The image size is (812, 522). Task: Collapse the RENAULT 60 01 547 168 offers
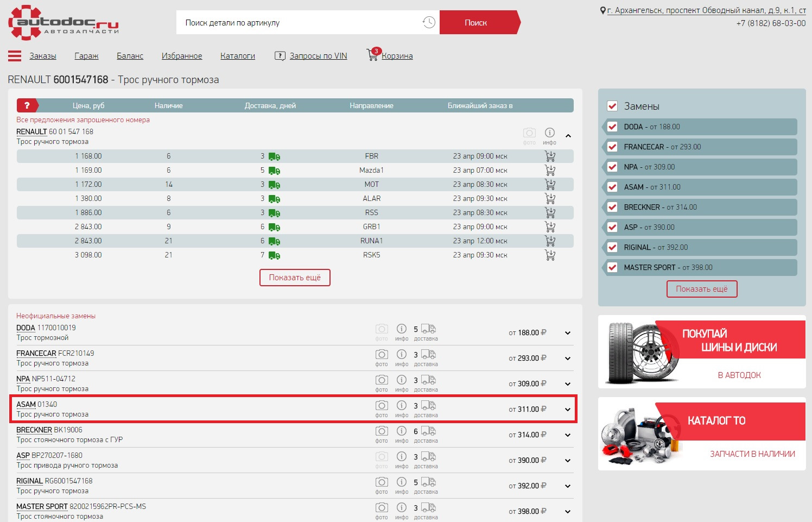568,136
